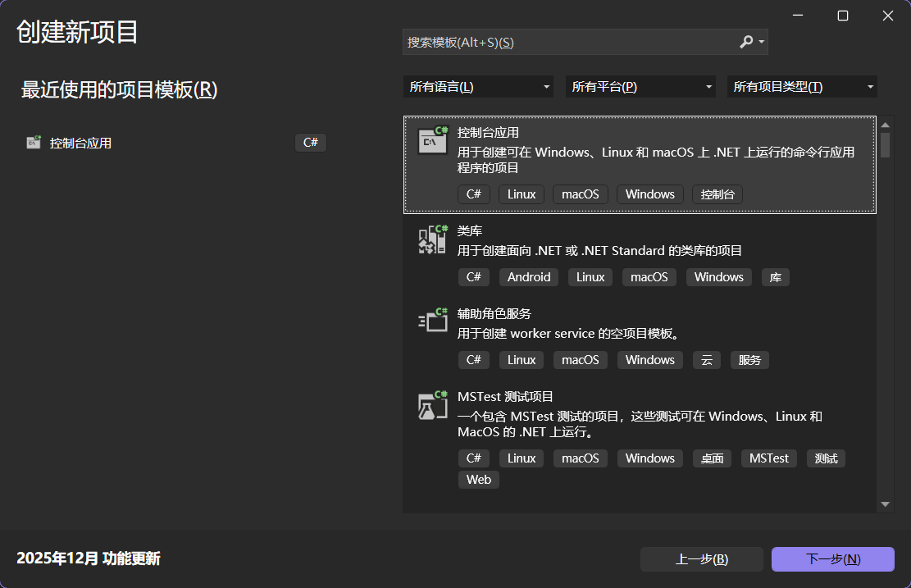911x588 pixels.
Task: Click the recent 控制台应用 template icon
Action: (x=34, y=142)
